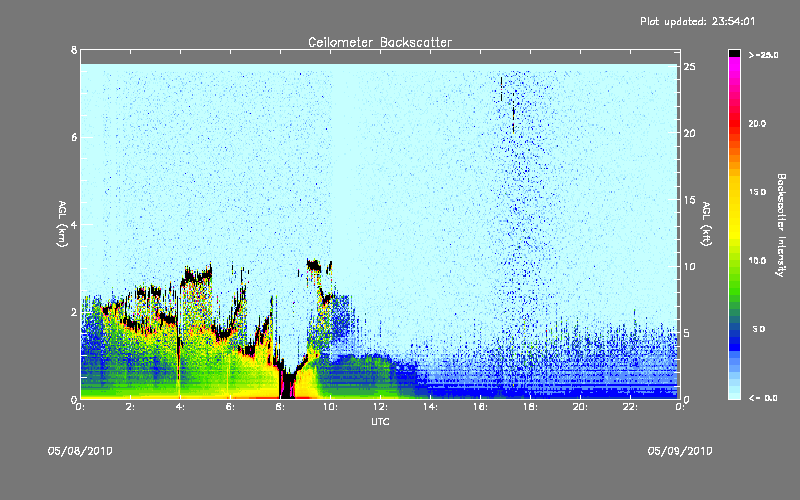The height and width of the screenshot is (500, 800).
Task: Click the magenta top of the colorbar
Action: pos(734,62)
